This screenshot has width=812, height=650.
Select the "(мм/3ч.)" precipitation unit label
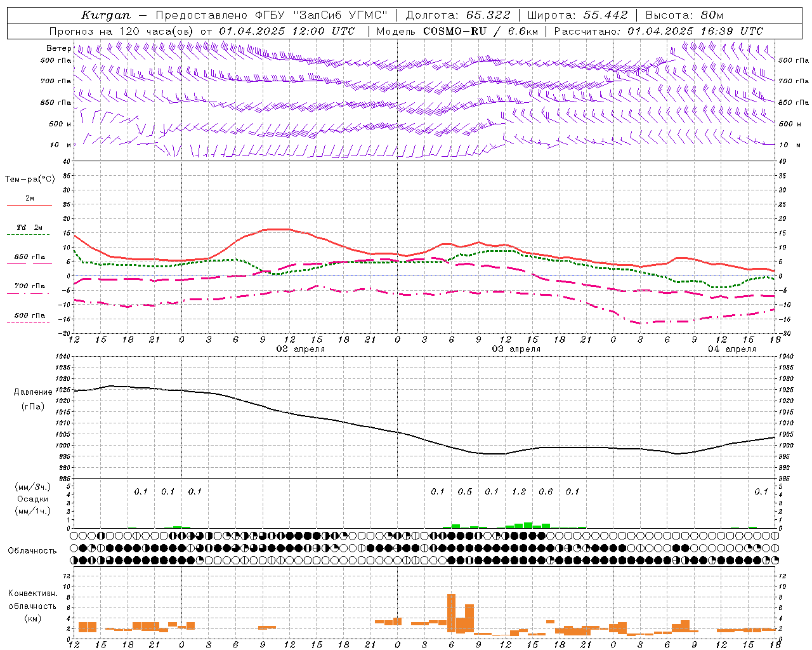pos(33,487)
